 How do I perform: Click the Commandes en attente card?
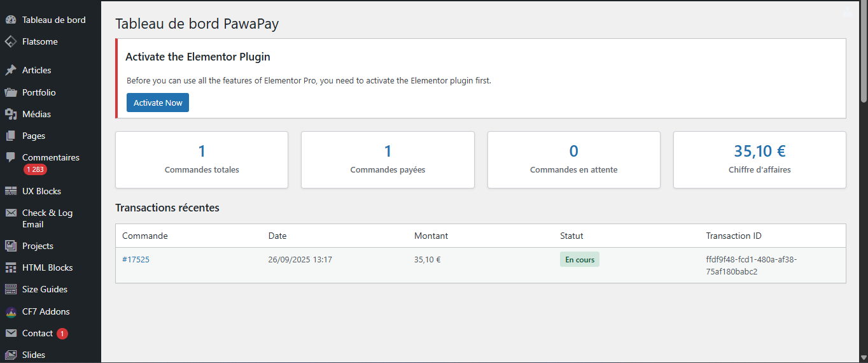click(x=574, y=160)
